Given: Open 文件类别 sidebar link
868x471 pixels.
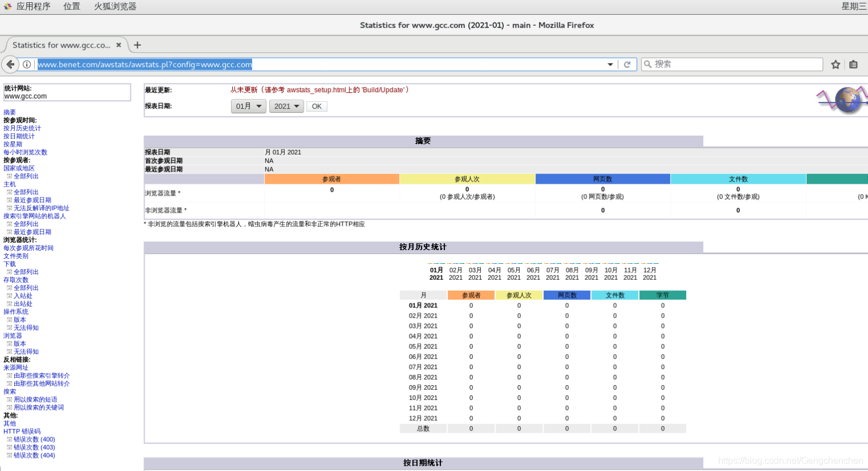Looking at the screenshot, I should [16, 256].
